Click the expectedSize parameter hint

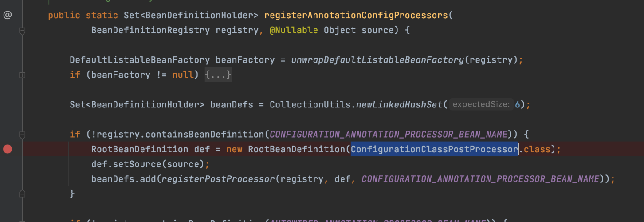coord(481,105)
